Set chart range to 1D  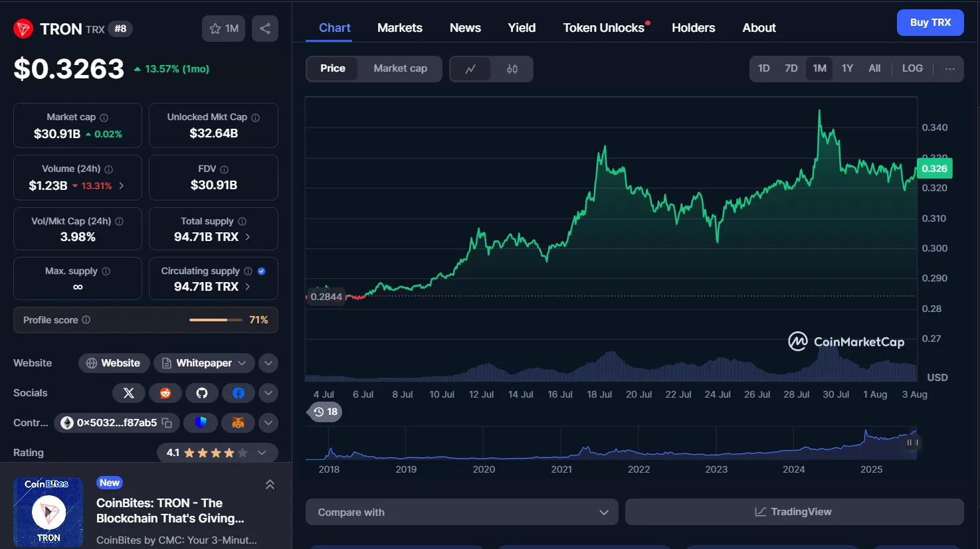(x=764, y=68)
